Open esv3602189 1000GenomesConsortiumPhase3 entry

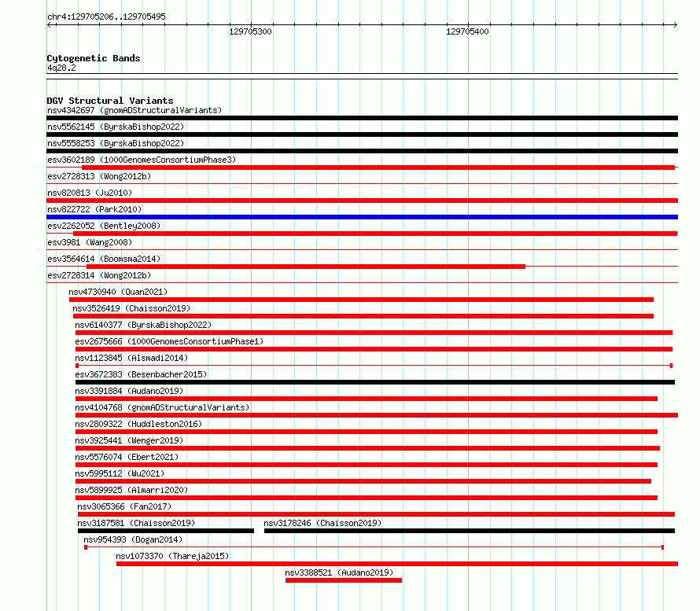pyautogui.click(x=142, y=160)
